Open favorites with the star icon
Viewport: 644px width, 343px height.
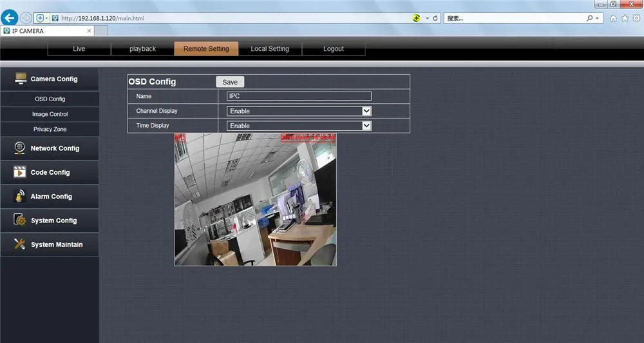coord(625,18)
